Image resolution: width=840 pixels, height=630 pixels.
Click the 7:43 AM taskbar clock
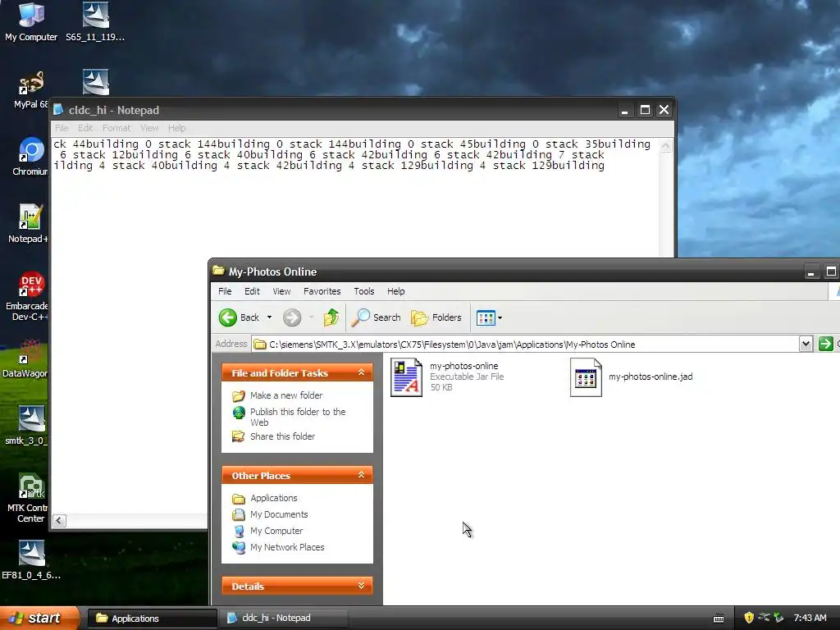point(810,618)
